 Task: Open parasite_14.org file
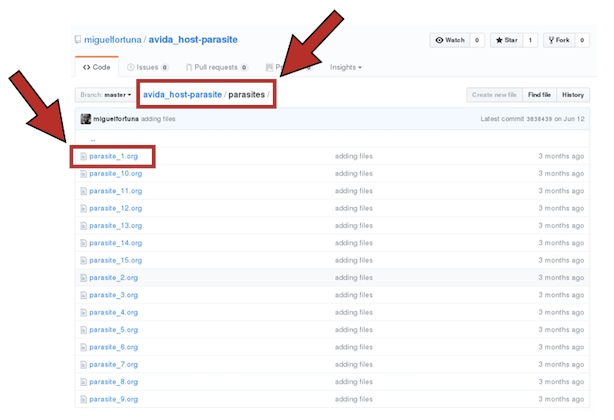point(116,243)
